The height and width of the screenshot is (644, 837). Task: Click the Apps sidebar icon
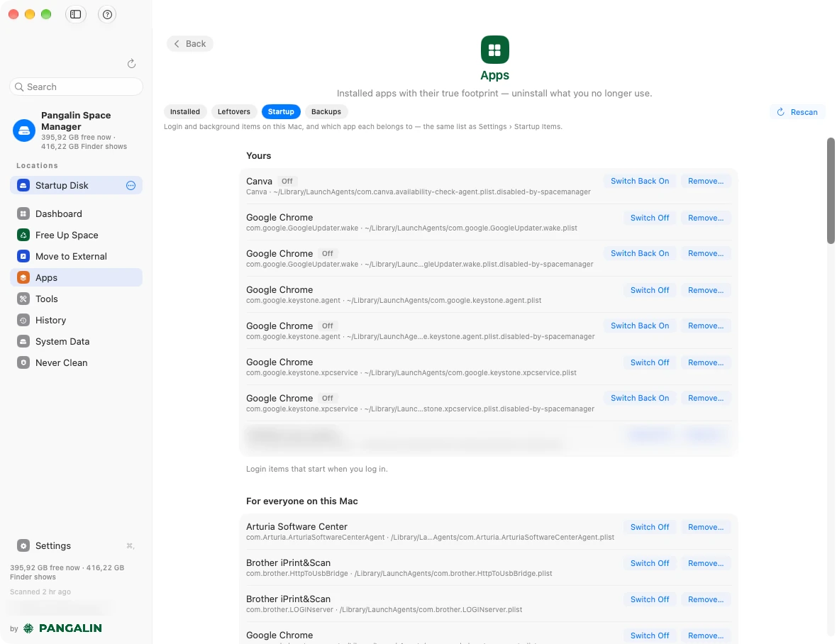point(23,277)
